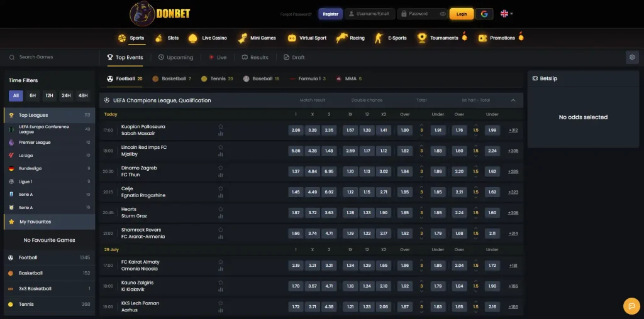Open the live chat bubble
This screenshot has width=644, height=319.
pos(631,306)
